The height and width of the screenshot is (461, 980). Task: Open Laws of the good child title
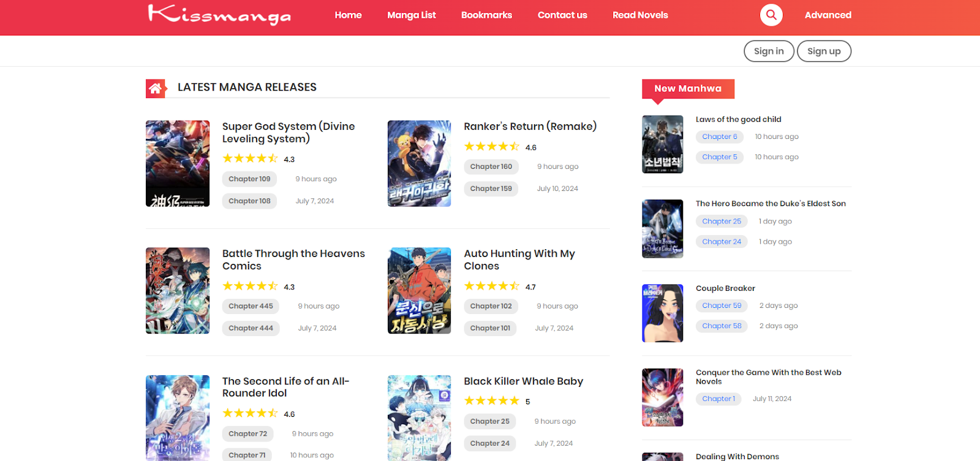pos(738,119)
